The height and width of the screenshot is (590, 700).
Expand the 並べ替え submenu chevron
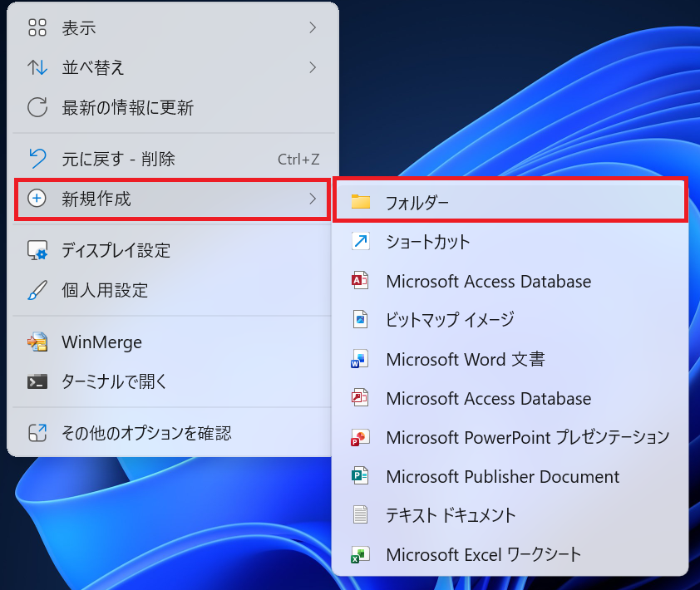click(313, 67)
